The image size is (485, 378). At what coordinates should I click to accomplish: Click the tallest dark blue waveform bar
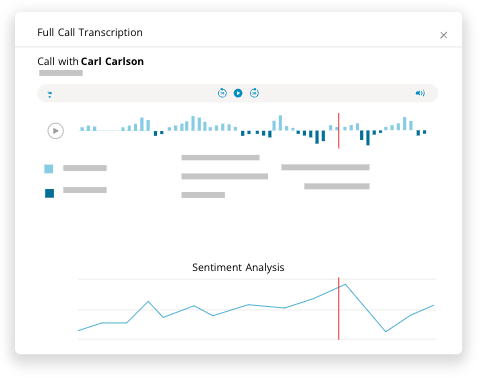coord(368,138)
